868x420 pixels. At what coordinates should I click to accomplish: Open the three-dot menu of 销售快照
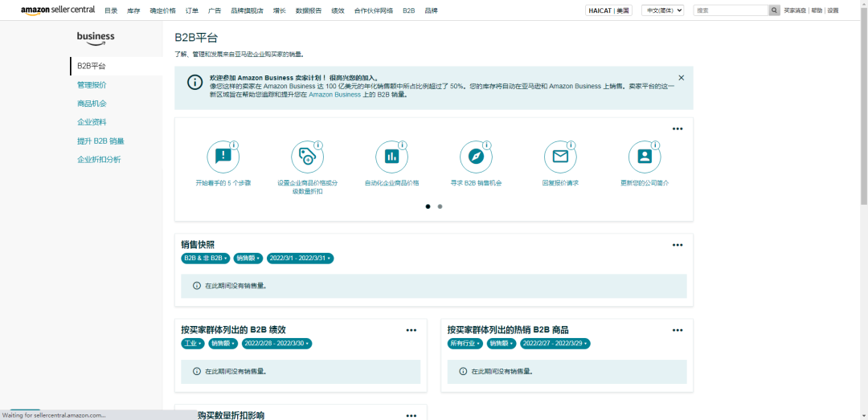678,245
